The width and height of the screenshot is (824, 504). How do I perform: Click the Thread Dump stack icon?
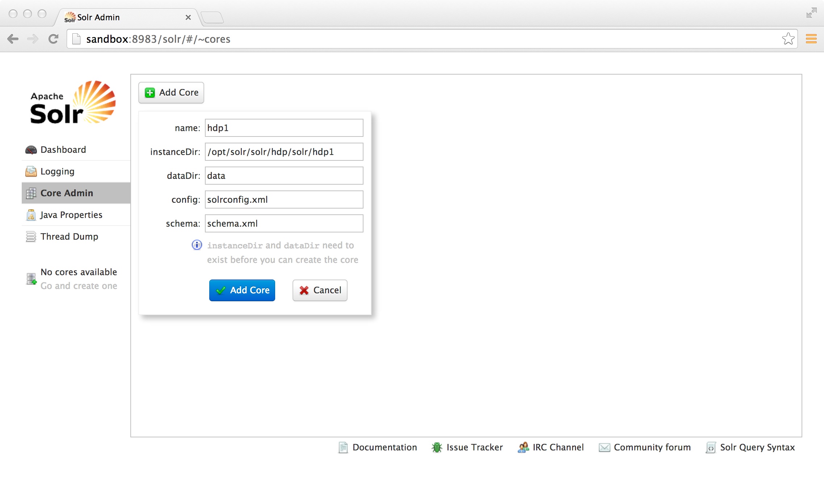click(x=31, y=236)
